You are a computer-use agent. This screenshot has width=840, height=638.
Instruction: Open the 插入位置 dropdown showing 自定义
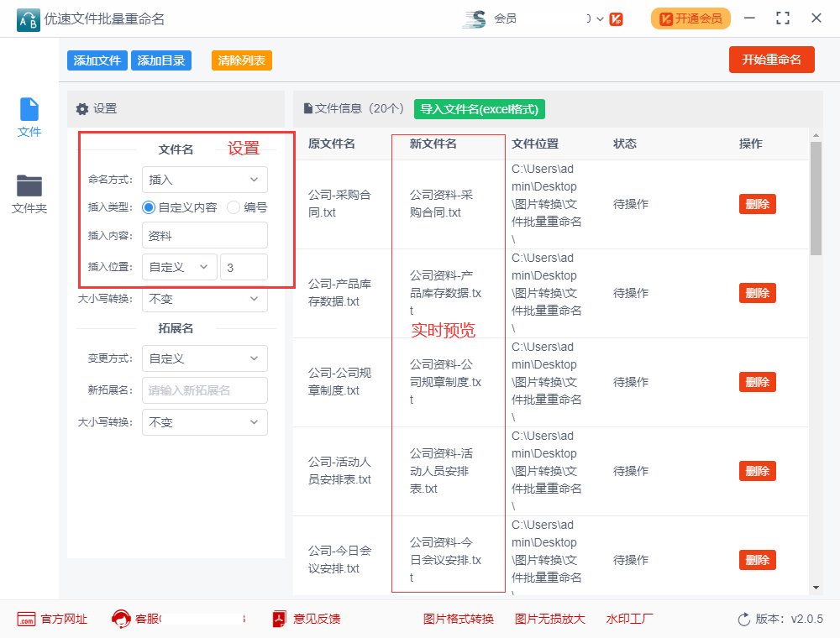pyautogui.click(x=180, y=267)
